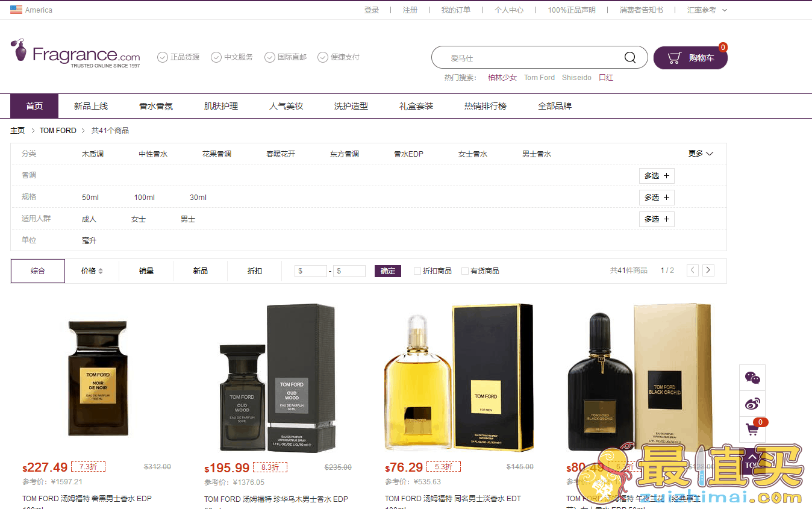Filter by 花果香调 category
Image resolution: width=812 pixels, height=509 pixels.
[217, 154]
